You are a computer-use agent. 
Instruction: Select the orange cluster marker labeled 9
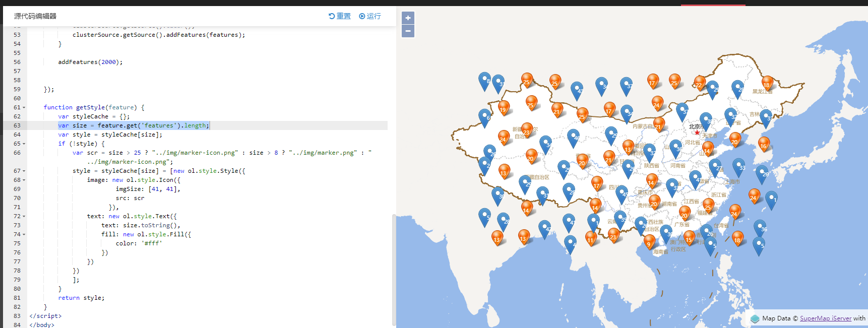(x=649, y=242)
